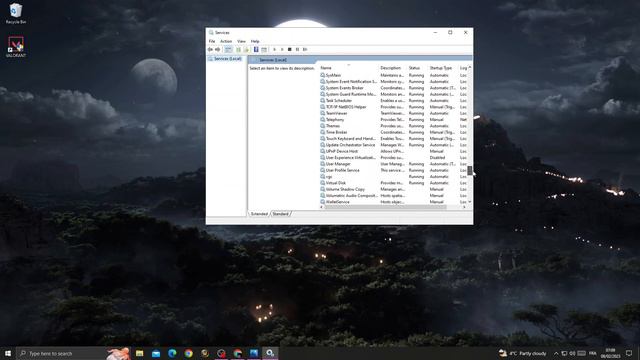640x360 pixels.
Task: Select Volumetric Audio Compositor service
Action: 393,196
